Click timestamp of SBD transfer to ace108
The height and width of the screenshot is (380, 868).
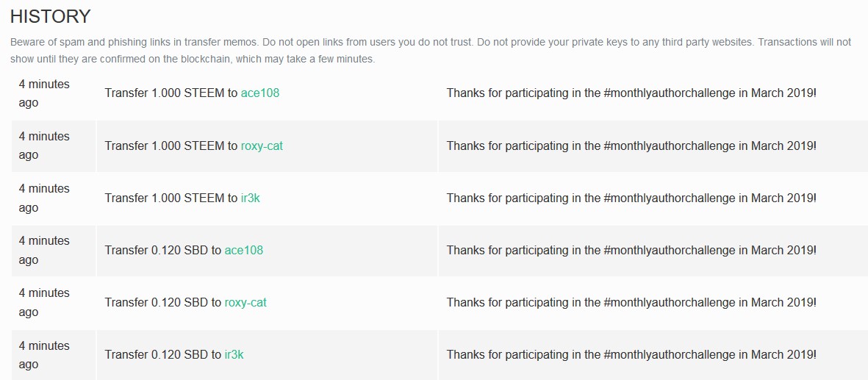point(44,250)
